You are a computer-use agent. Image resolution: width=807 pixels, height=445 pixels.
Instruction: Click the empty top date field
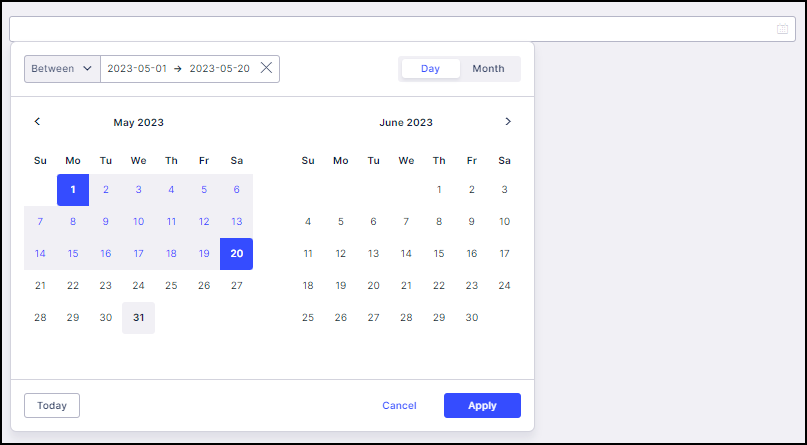pyautogui.click(x=402, y=29)
